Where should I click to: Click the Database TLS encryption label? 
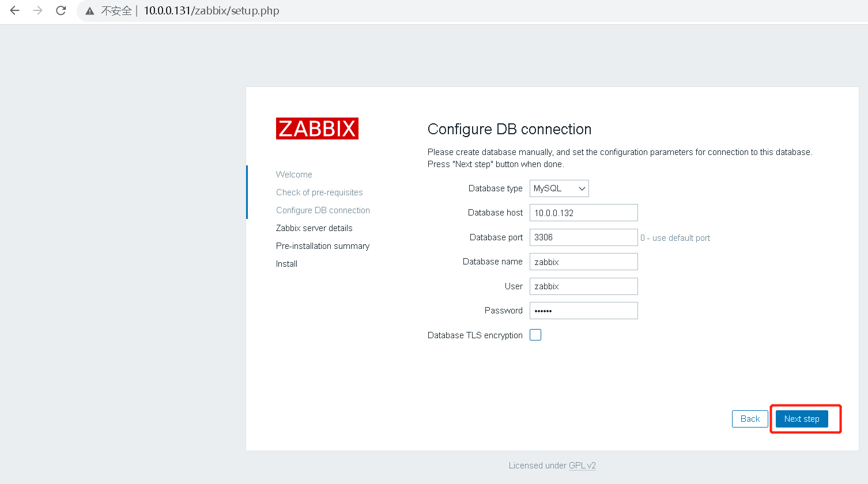coord(475,335)
